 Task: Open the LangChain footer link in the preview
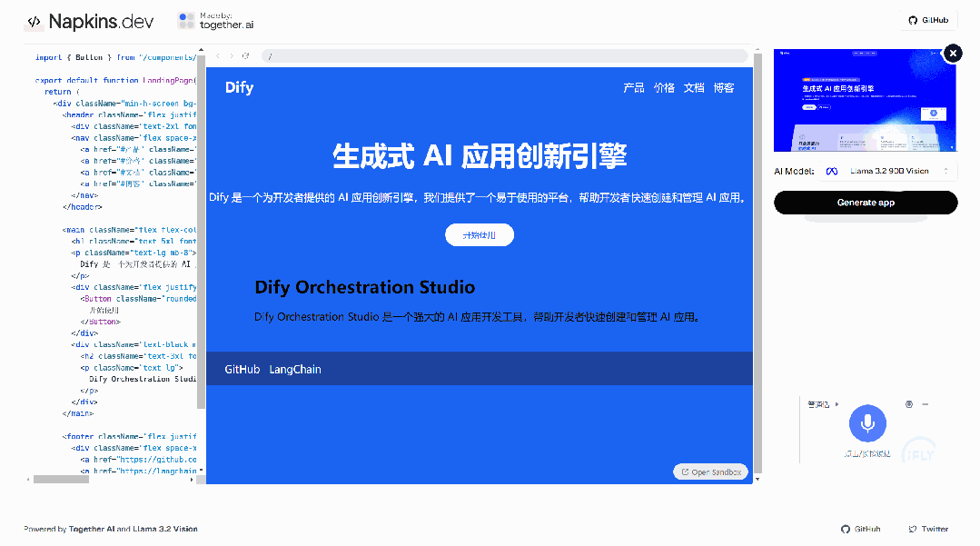click(x=295, y=369)
